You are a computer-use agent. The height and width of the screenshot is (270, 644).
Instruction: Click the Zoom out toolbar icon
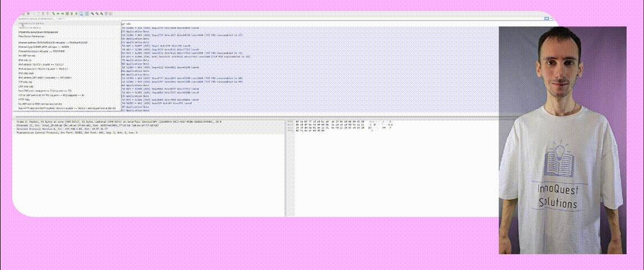tap(97, 13)
